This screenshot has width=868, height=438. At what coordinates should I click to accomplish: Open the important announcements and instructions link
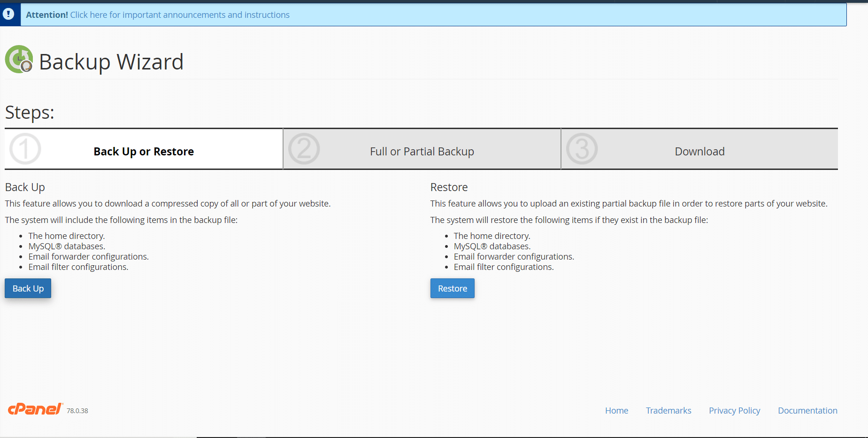(180, 15)
